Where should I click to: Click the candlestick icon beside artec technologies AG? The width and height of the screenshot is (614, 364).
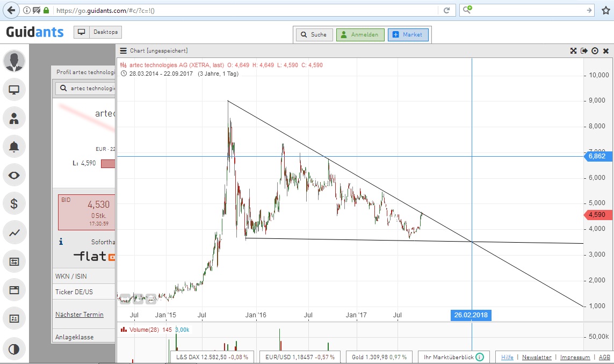(x=124, y=65)
